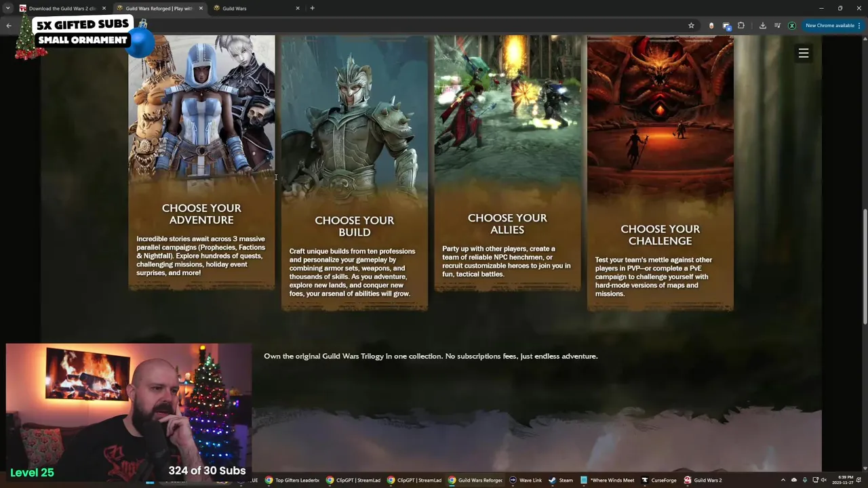This screenshot has width=868, height=488.
Task: Click 'Party up with other players' text
Action: pos(506,262)
